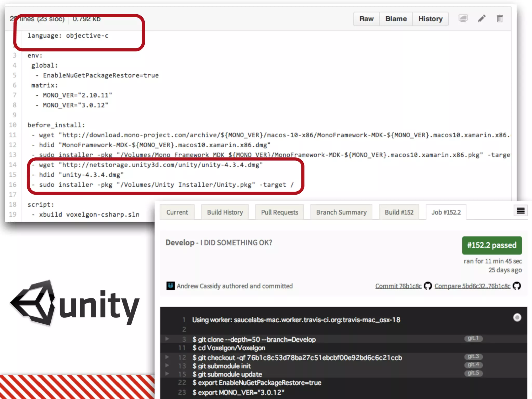Click 'export MONO_VER="3.0.12"' log line

[x=238, y=392]
